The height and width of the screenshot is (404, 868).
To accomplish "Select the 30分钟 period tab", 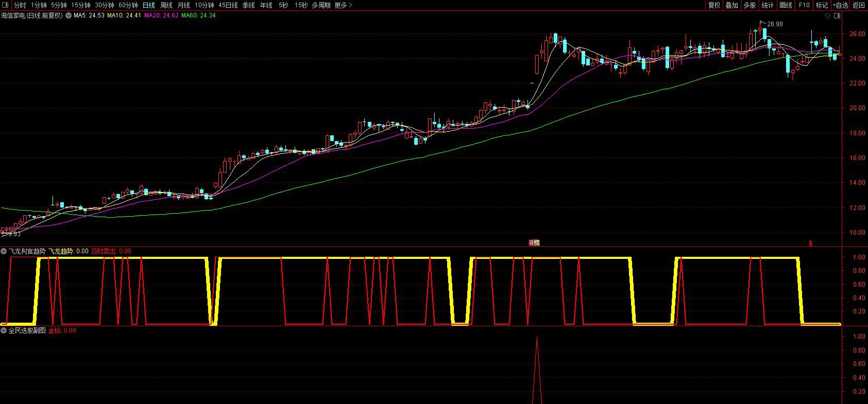I will click(104, 5).
